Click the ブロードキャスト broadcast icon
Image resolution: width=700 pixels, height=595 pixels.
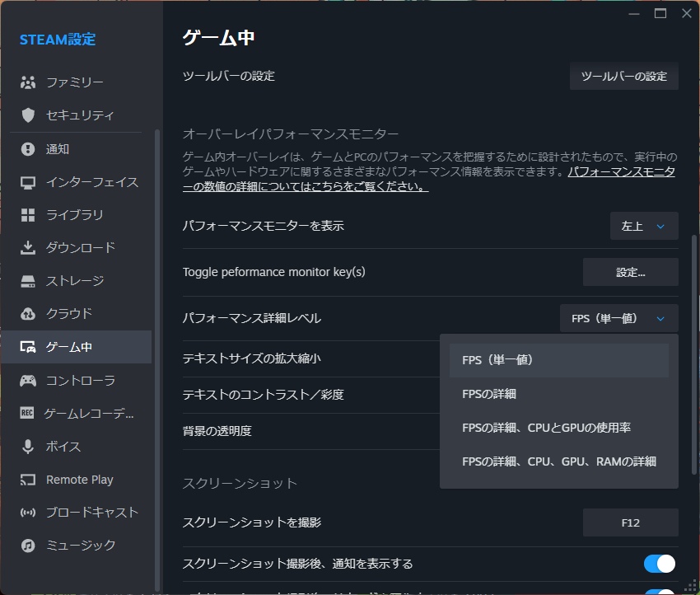coord(28,513)
